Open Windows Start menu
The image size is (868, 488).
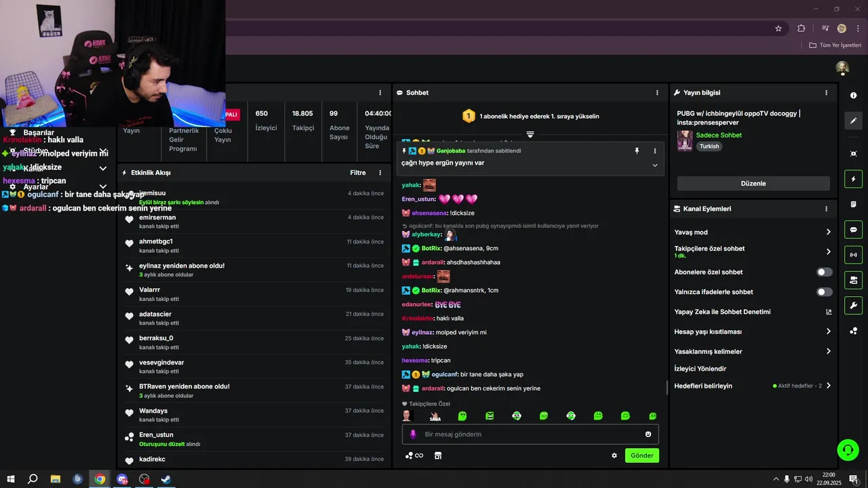(x=10, y=479)
